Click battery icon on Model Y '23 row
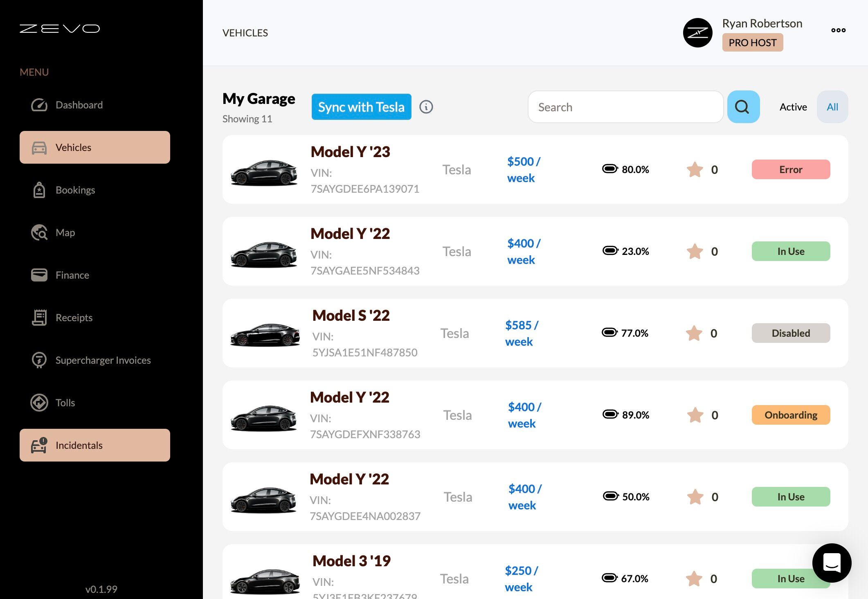Screen dimensions: 868x599 [610, 169]
